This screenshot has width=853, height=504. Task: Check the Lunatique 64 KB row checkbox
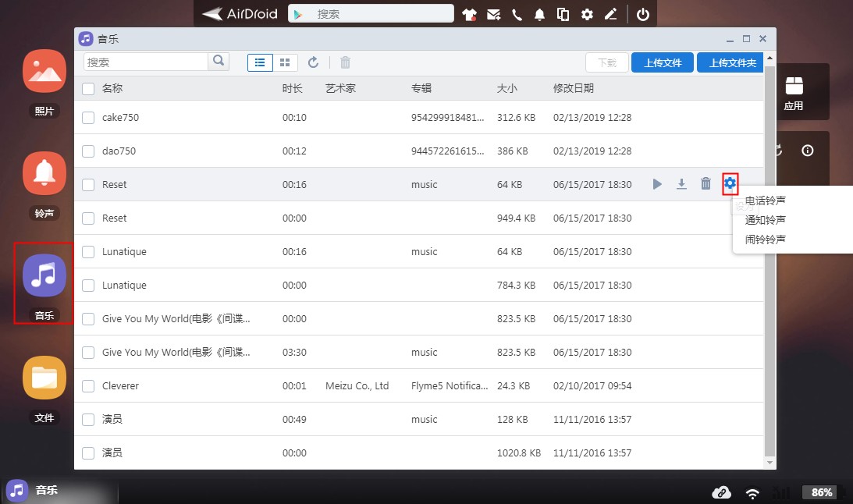(x=88, y=252)
